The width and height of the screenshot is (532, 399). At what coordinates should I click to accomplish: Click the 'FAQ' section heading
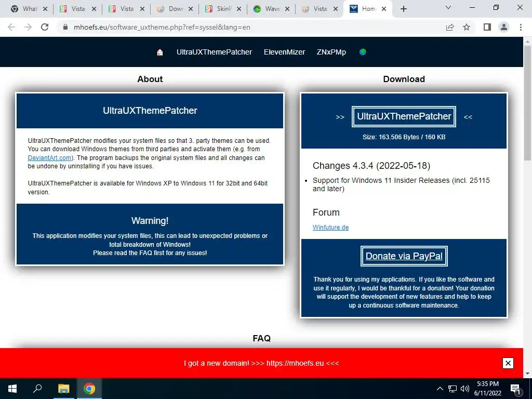262,338
